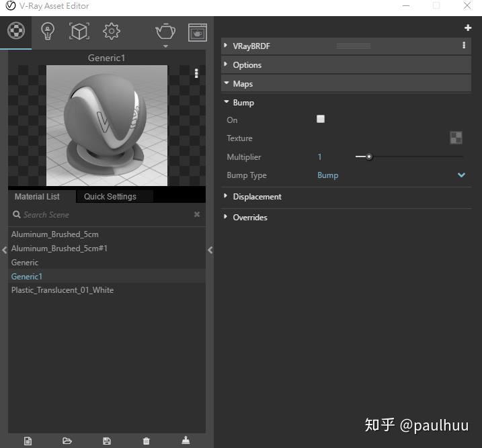
Task: Select Aluminum_Brushed_5cm#1 material
Action: (107, 249)
